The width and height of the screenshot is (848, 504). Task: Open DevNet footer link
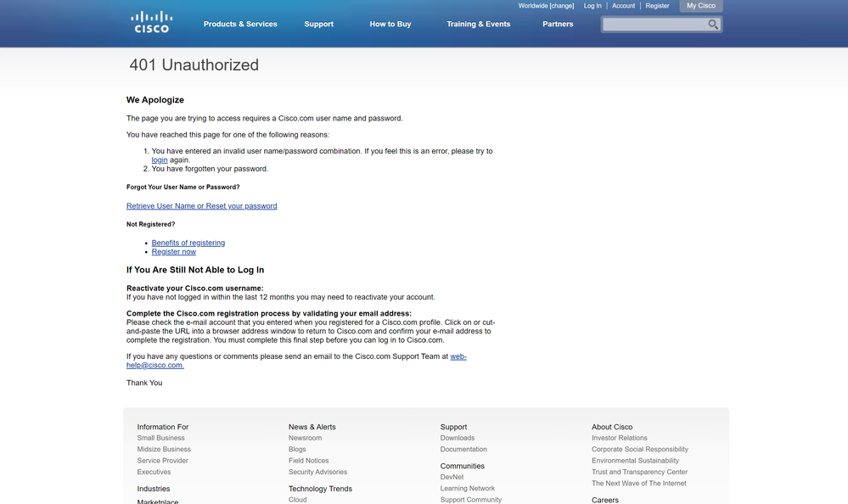(x=452, y=477)
